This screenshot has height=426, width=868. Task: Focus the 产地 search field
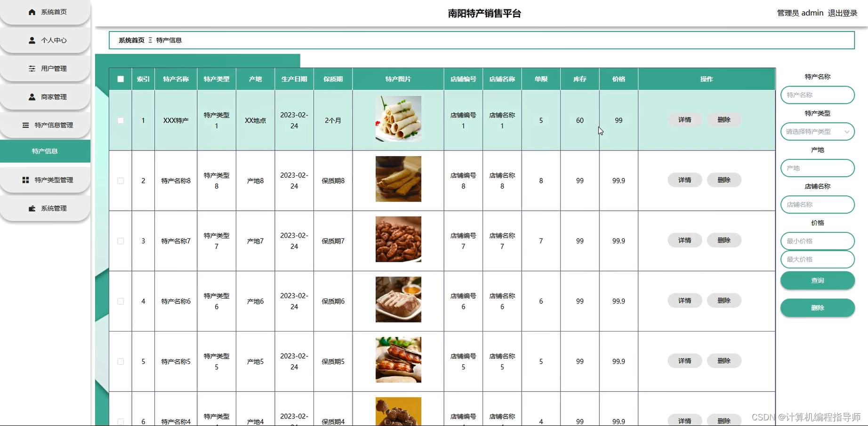[x=818, y=168]
